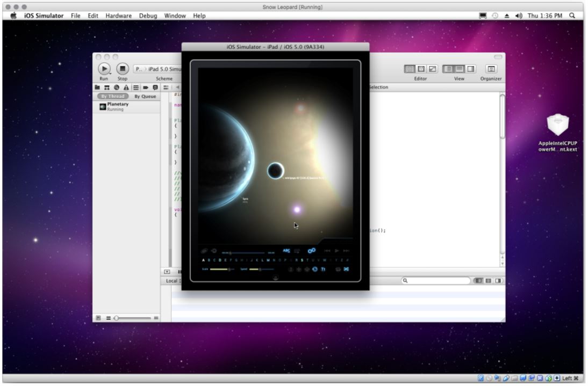Toggle the ABC labels button in Planetary

click(x=286, y=251)
